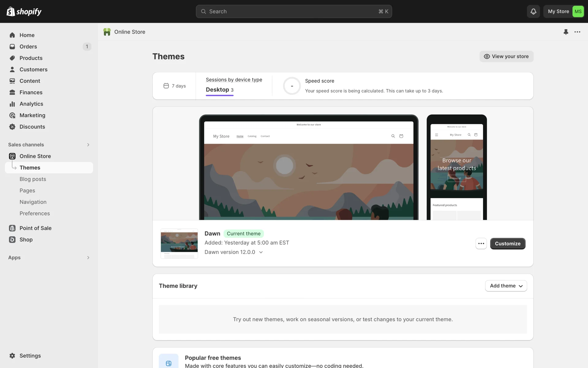Open the Add theme dropdown
This screenshot has height=368, width=588.
(506, 286)
